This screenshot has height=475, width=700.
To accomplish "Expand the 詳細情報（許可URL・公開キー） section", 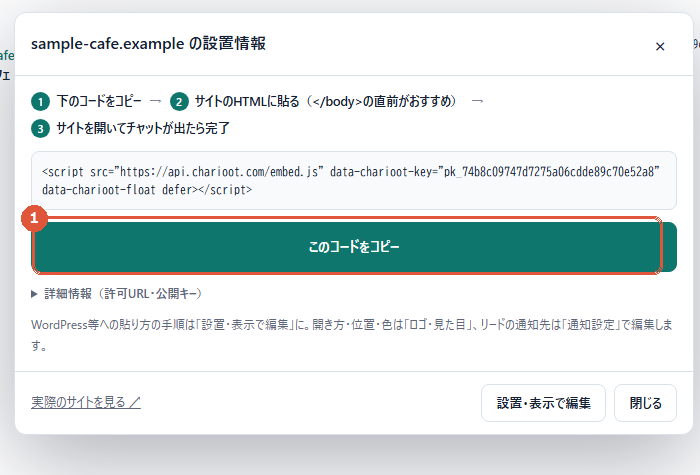I will [117, 294].
